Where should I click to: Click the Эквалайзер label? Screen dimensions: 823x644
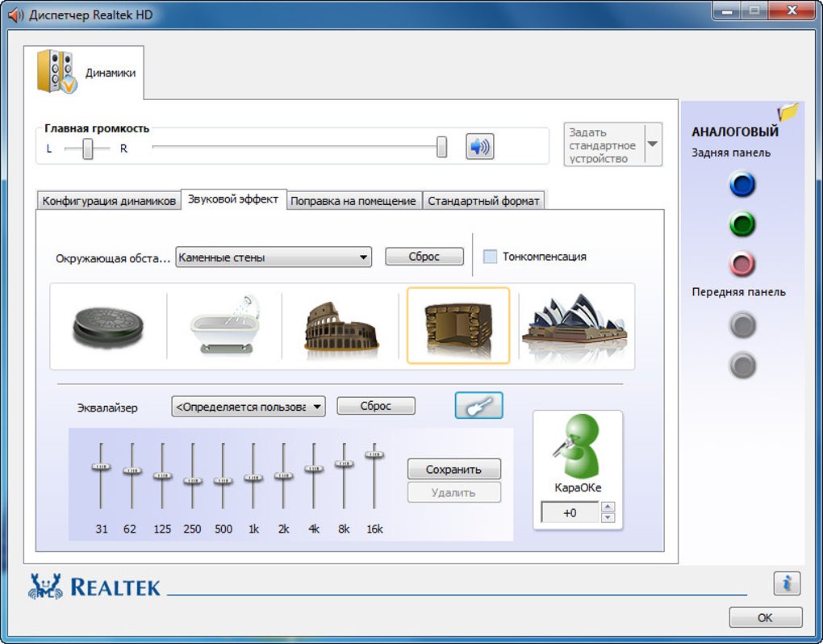107,408
